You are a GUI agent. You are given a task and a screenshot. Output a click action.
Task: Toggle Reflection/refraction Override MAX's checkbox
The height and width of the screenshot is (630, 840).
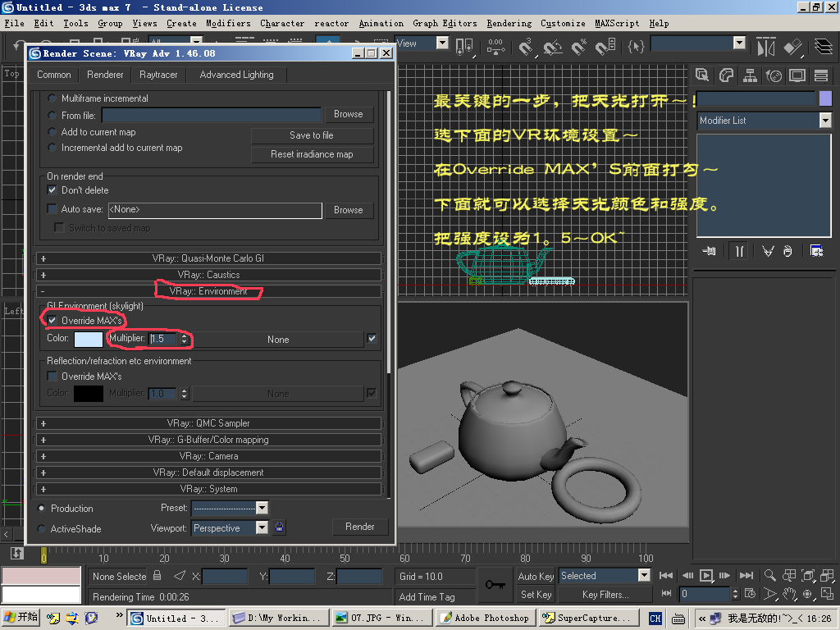click(x=52, y=376)
